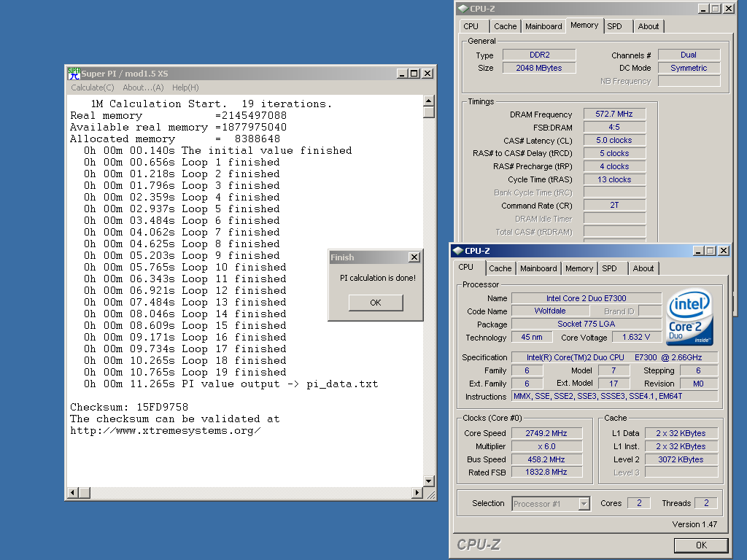Open Mainboard tab in back CPU-Z Memory window
This screenshot has width=747, height=560.
pos(543,27)
